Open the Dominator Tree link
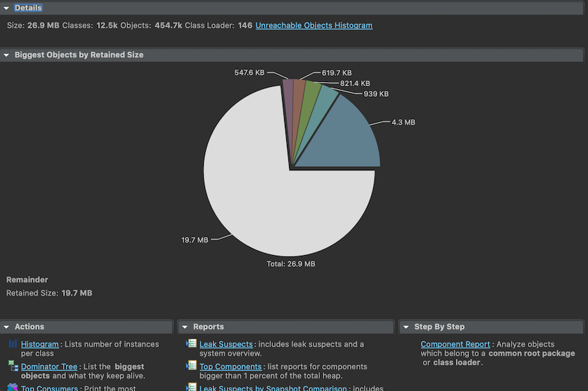The image size is (588, 391). (x=49, y=366)
